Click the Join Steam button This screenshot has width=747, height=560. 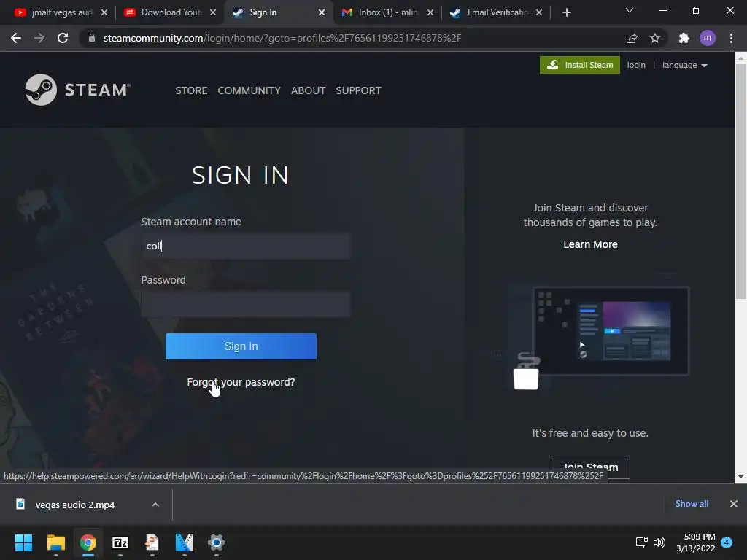click(590, 467)
